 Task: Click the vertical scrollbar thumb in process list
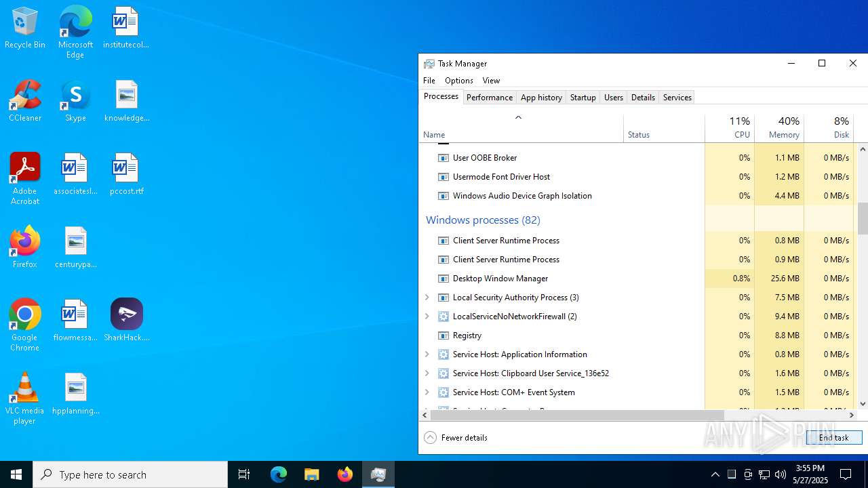(x=863, y=218)
